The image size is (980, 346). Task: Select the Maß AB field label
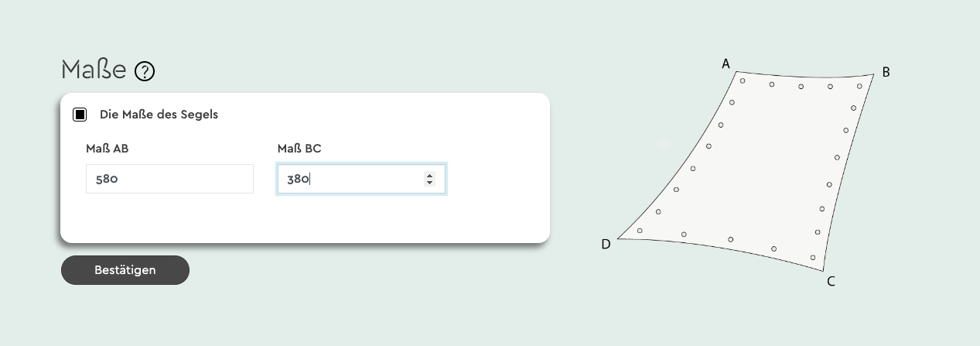(107, 149)
